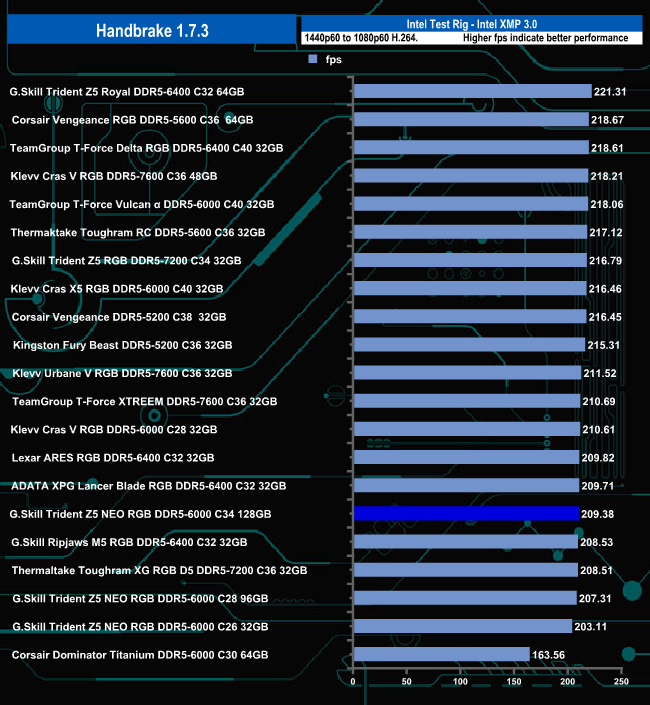Select the Kingston Fury Beast DDR5-5200 C36 label
650x705 pixels.
[x=123, y=345]
